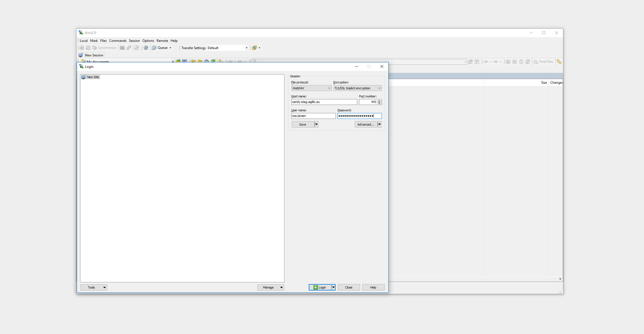
Task: Click the Advanced... button
Action: 366,124
